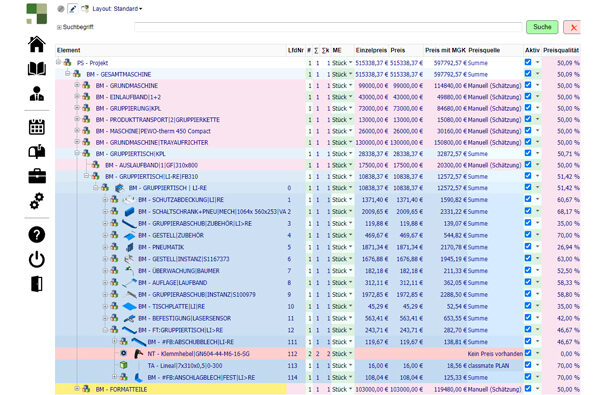This screenshot has width=600, height=395.
Task: Select the BM - BEFESTIGUNG|LASERSENSOR row
Action: [184, 318]
